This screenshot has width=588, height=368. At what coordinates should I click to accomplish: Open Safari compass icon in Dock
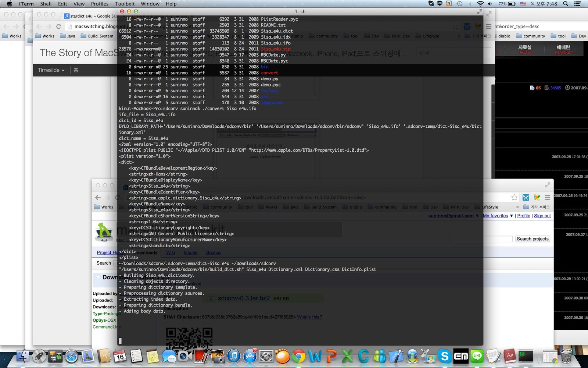[71, 356]
